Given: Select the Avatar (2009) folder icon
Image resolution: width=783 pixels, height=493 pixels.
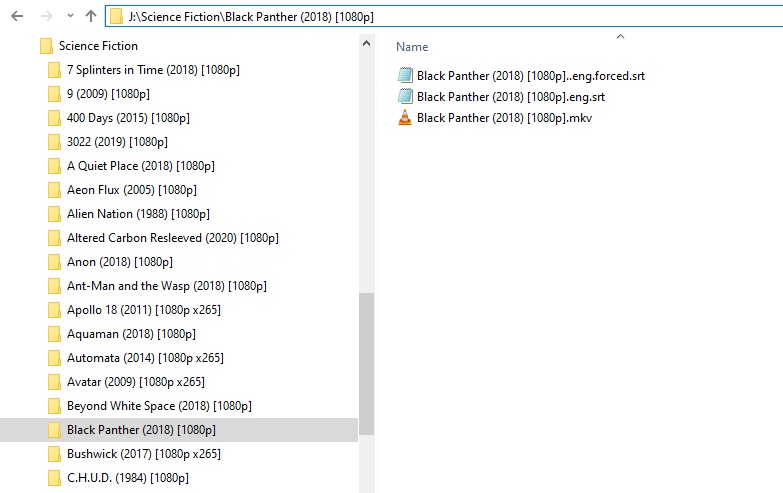Looking at the screenshot, I should coord(54,382).
